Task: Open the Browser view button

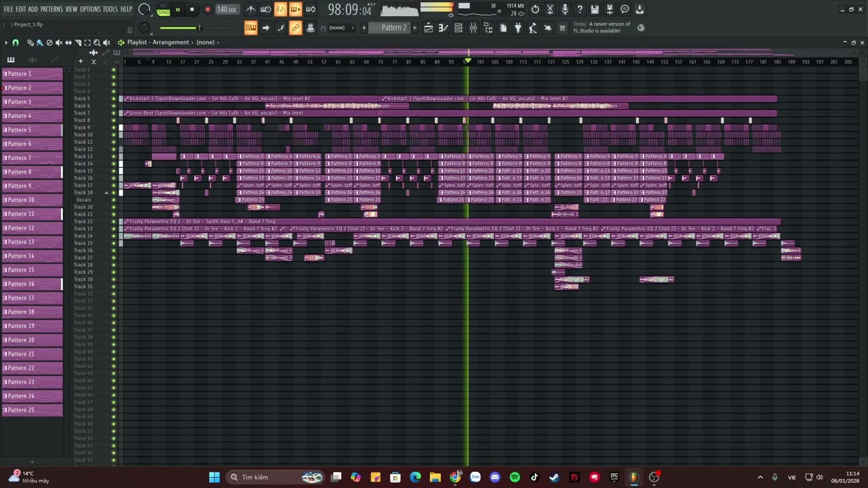Action: tap(488, 28)
